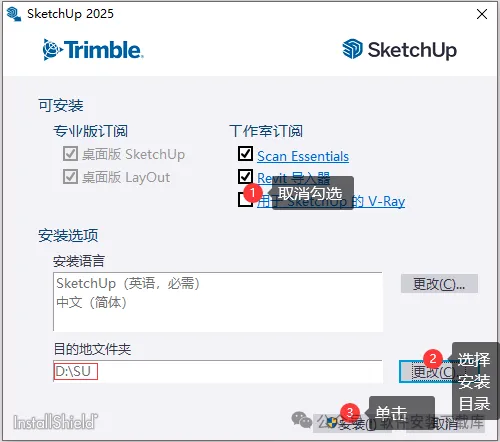Toggle the Revit 导入器 checkbox
Screen dimensions: 500x442
coord(245,176)
